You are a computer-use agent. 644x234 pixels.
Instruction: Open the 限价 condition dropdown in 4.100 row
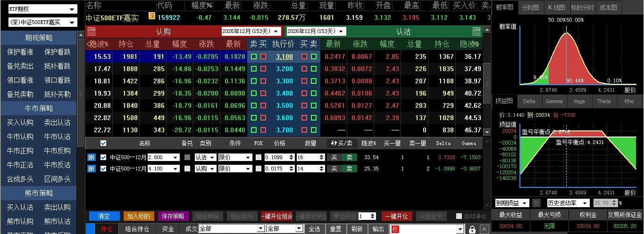pyautogui.click(x=235, y=168)
